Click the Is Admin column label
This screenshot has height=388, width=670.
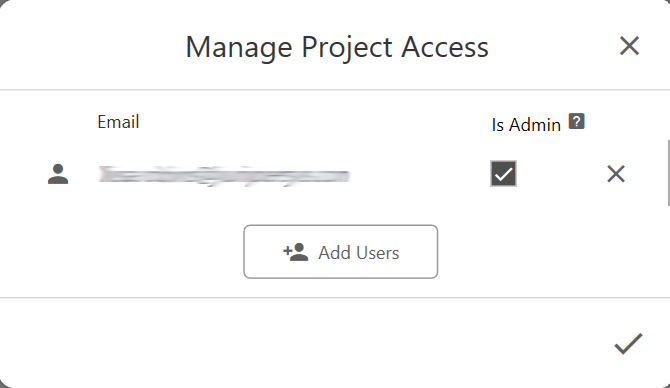tap(526, 125)
